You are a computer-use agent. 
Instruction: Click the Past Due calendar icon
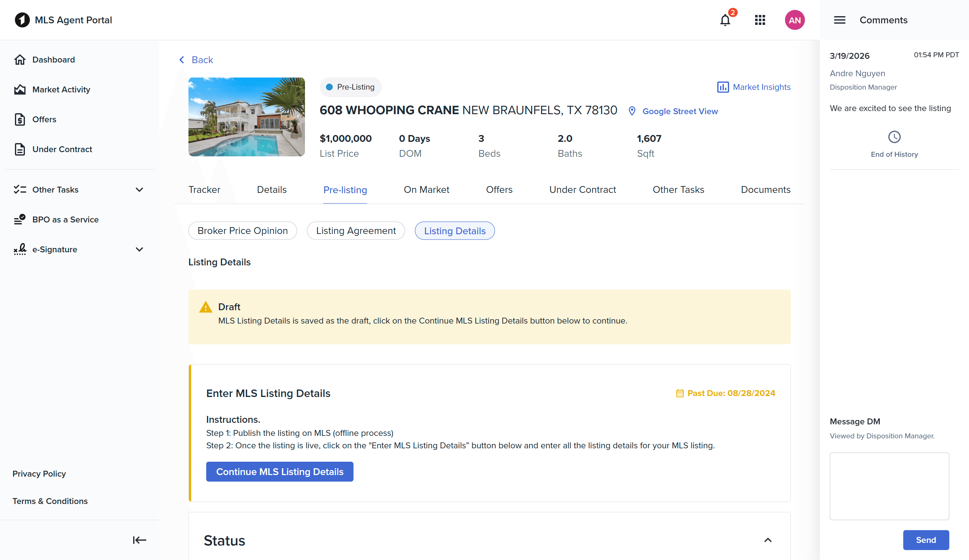[680, 393]
